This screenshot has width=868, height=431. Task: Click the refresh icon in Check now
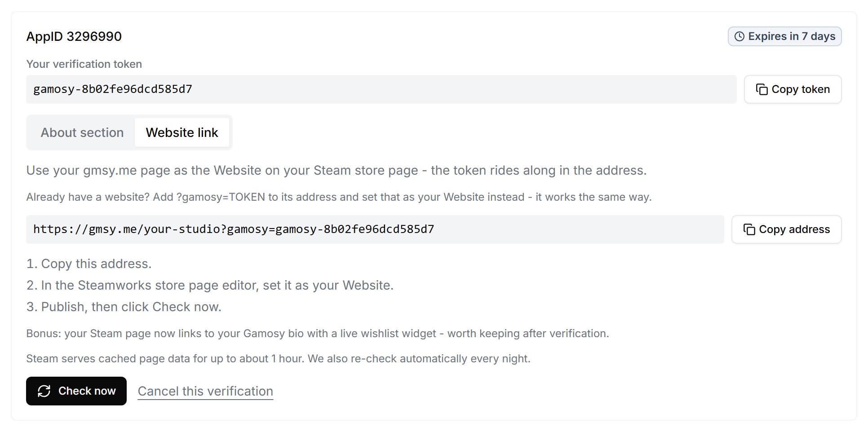(44, 391)
